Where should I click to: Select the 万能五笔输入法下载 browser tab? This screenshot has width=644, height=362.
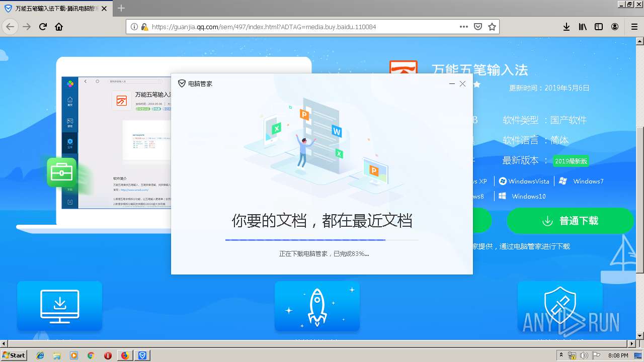point(56,9)
